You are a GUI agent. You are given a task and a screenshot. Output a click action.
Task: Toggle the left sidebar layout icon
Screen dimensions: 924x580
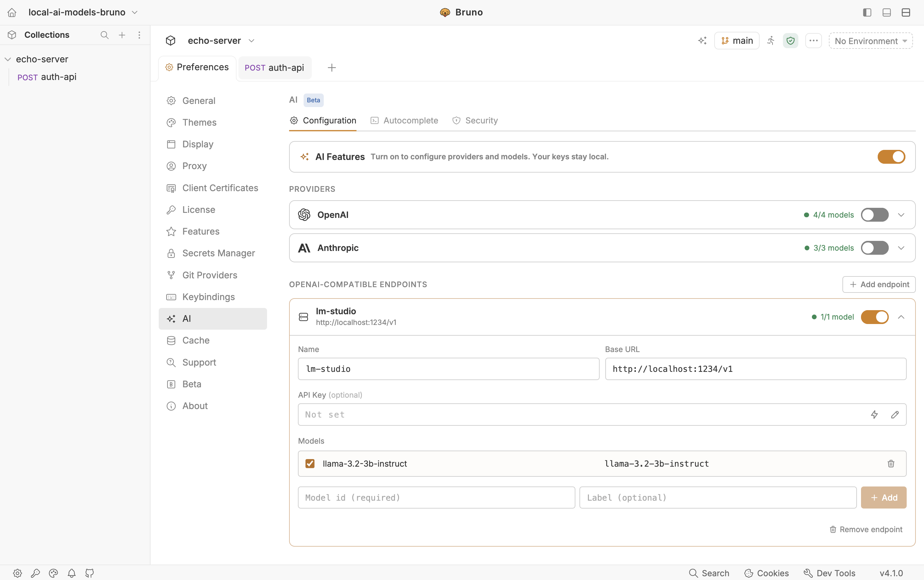867,12
